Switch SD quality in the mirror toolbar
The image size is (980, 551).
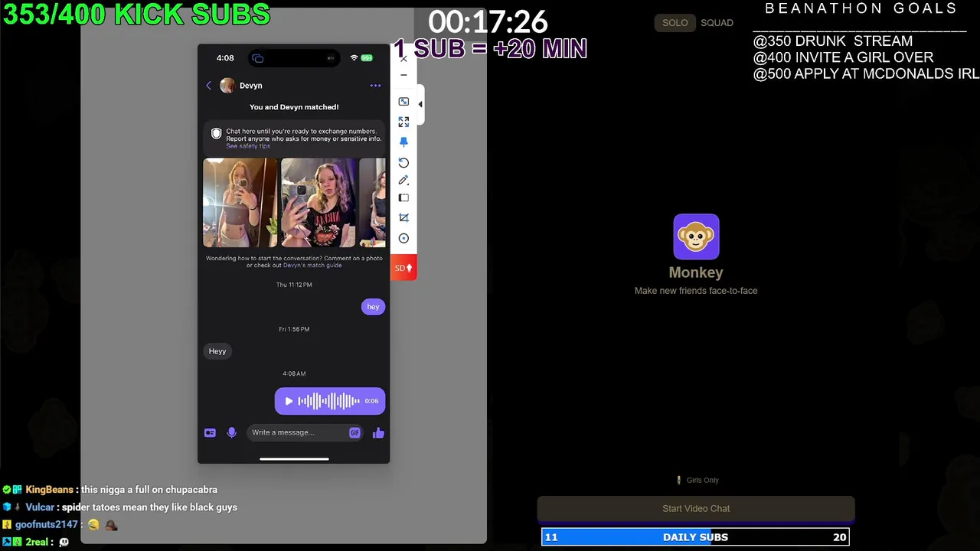pos(403,268)
